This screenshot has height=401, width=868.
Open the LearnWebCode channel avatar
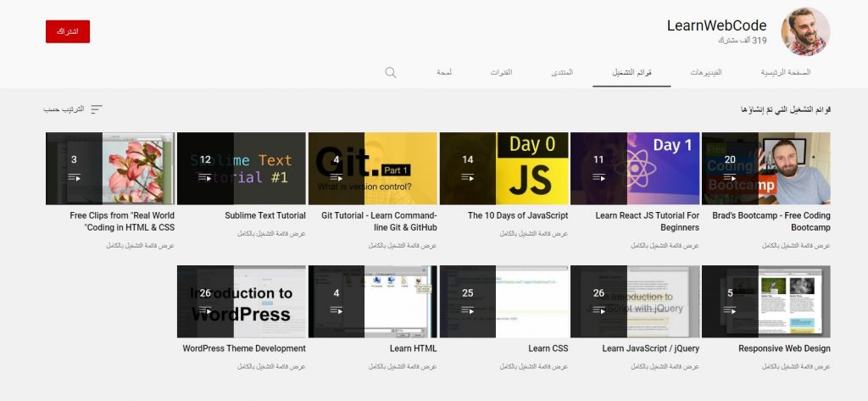[805, 31]
